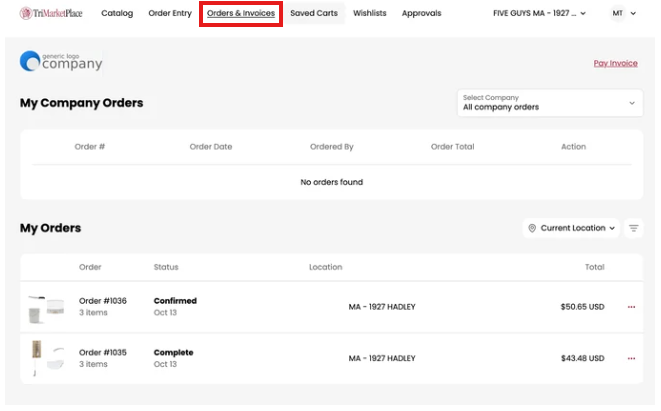661x411 pixels.
Task: Navigate to Wishlists
Action: pos(370,14)
